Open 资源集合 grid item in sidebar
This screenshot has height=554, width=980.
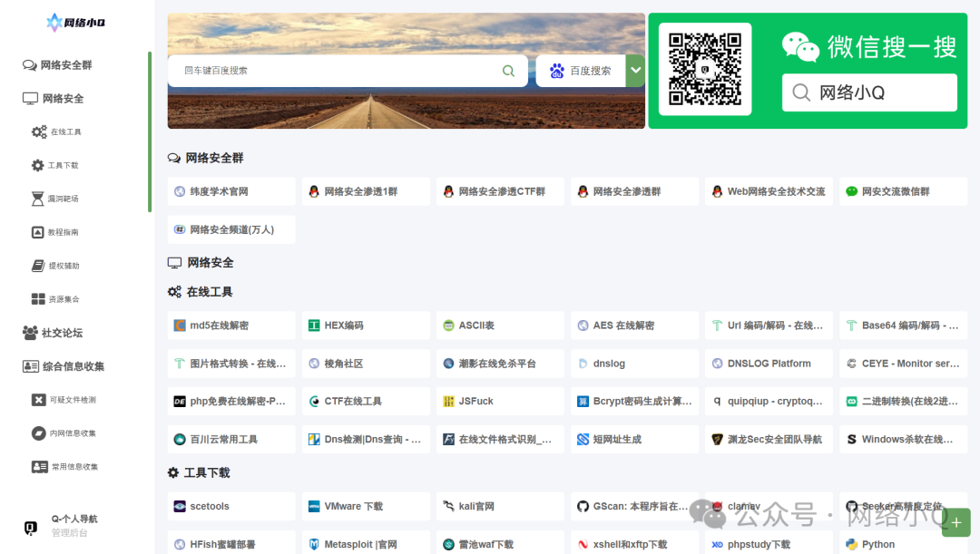pyautogui.click(x=56, y=299)
